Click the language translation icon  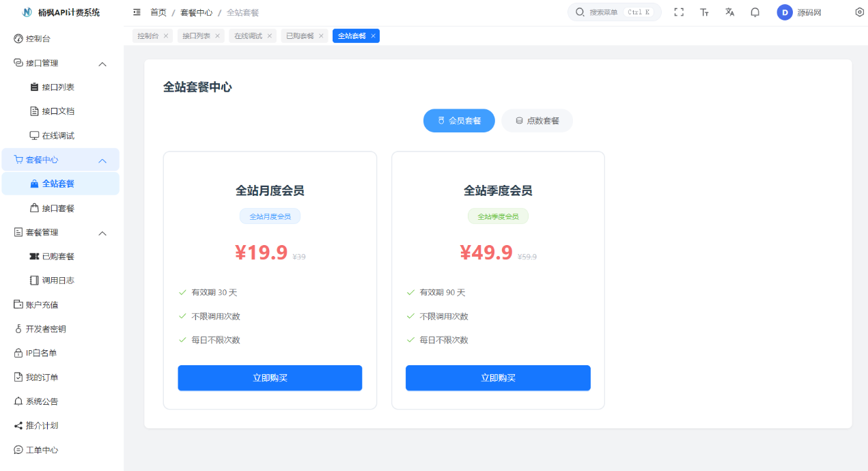click(x=729, y=12)
